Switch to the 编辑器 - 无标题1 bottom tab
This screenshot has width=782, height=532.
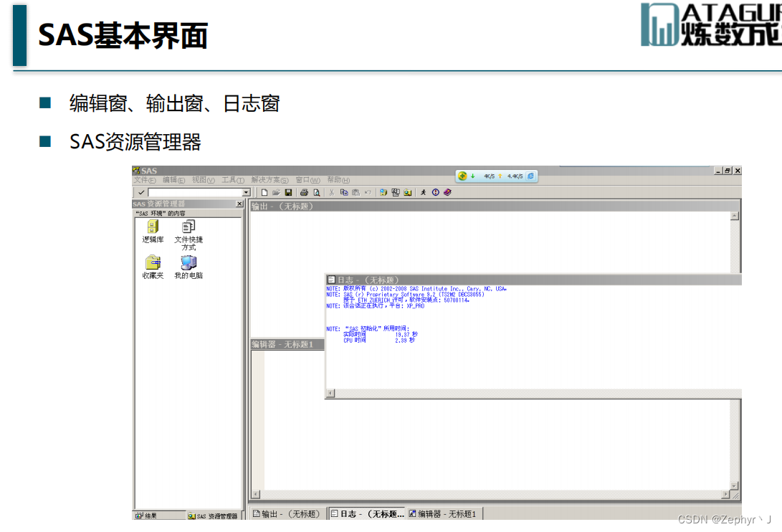(444, 513)
